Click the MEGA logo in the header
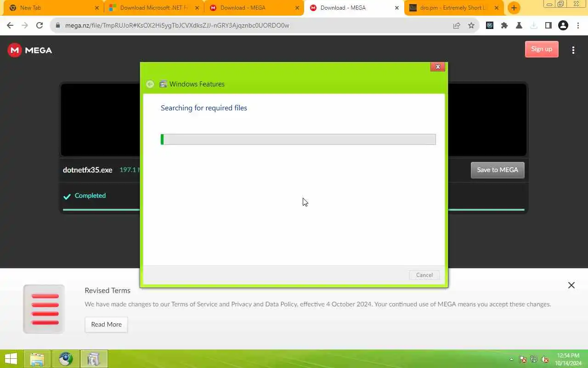Viewport: 588px width, 368px height. coord(30,50)
